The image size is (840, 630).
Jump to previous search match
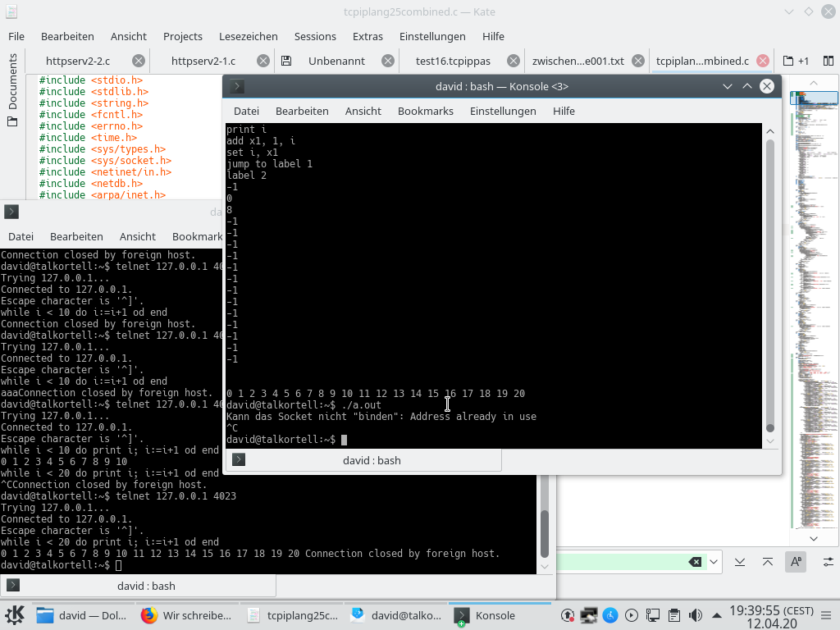[x=768, y=562]
